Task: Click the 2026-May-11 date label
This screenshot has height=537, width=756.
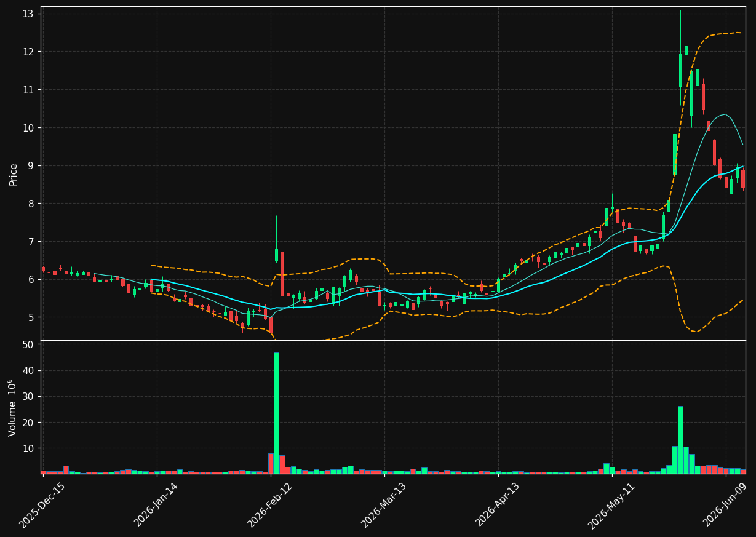Action: click(611, 505)
